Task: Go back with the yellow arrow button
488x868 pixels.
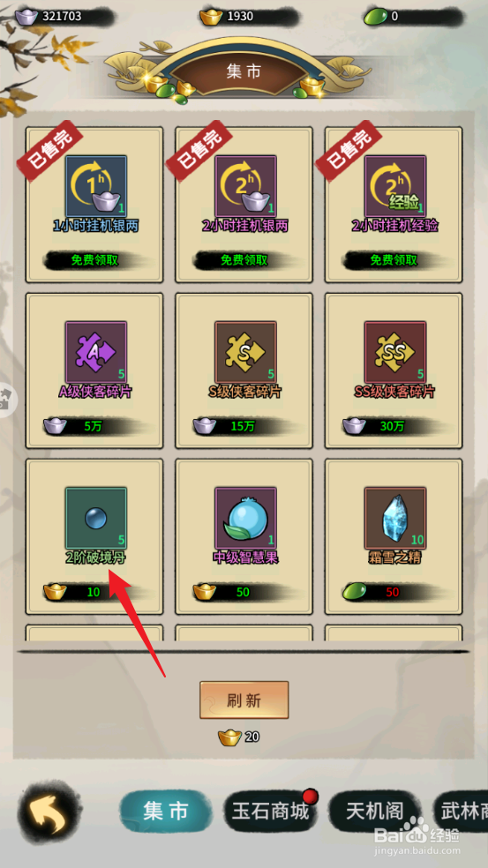Action: (x=49, y=813)
